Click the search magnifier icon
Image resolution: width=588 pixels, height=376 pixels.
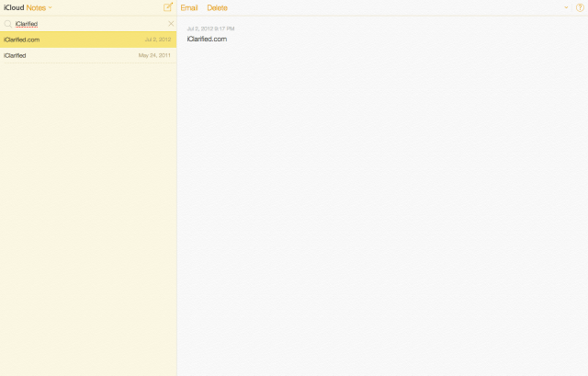8,23
